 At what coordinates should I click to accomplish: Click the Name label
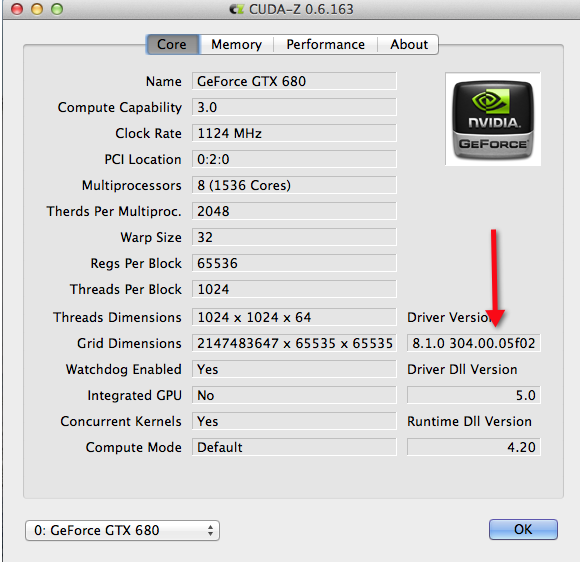163,81
